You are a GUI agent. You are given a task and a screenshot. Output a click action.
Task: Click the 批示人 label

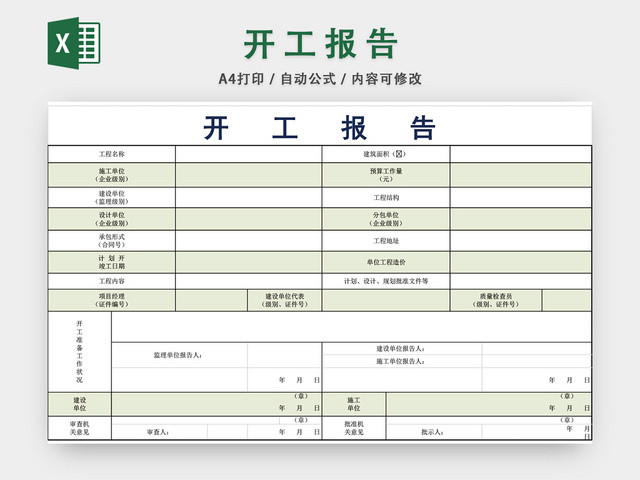click(x=433, y=432)
